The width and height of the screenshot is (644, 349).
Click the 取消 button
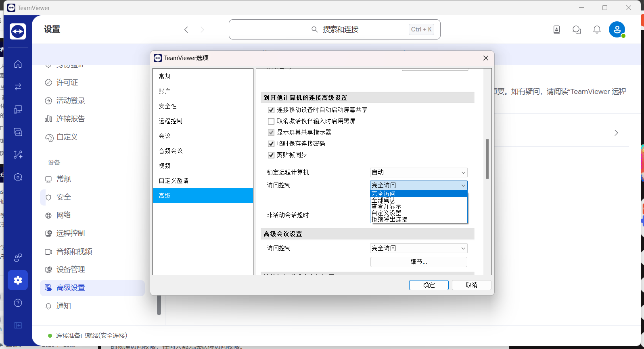[472, 285]
